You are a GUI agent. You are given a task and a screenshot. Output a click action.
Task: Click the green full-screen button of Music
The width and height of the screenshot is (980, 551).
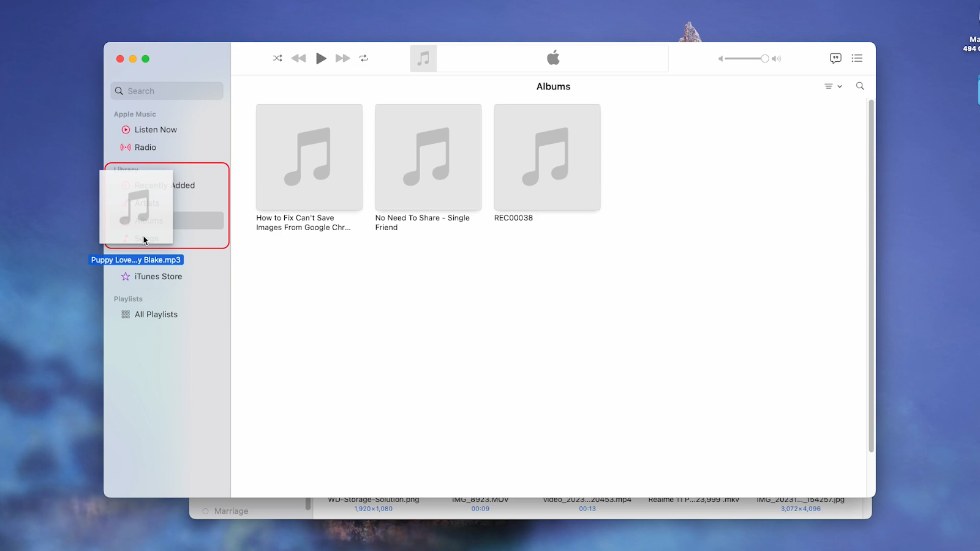[x=146, y=59]
